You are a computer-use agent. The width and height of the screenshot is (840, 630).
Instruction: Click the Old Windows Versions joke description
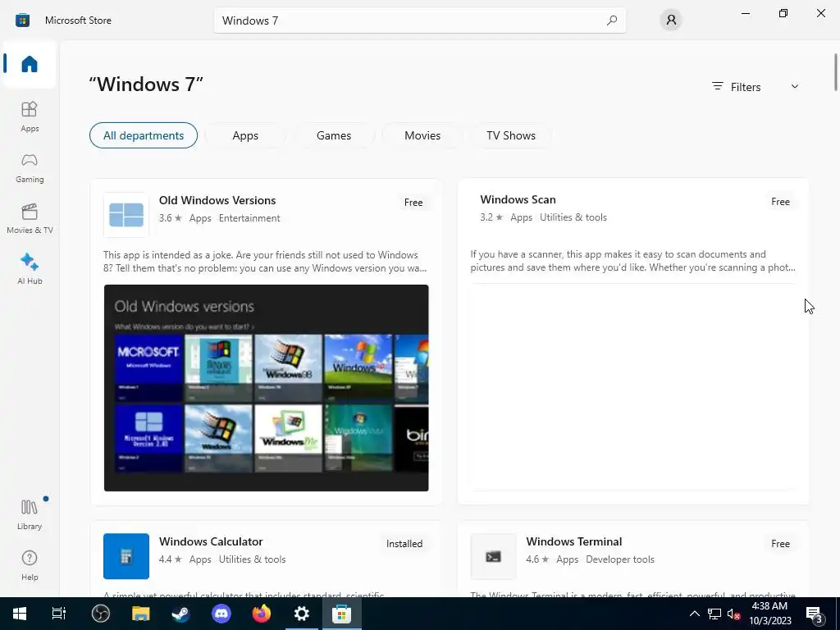[x=265, y=262]
